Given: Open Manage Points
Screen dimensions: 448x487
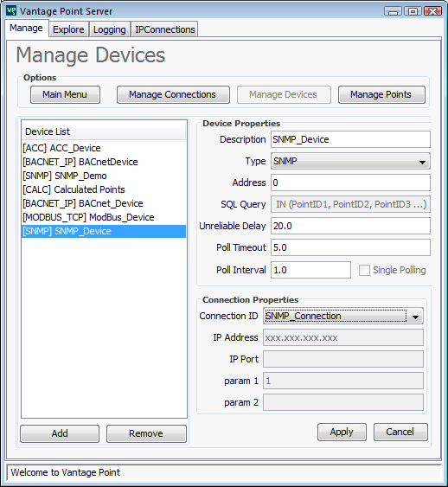Looking at the screenshot, I should point(381,94).
